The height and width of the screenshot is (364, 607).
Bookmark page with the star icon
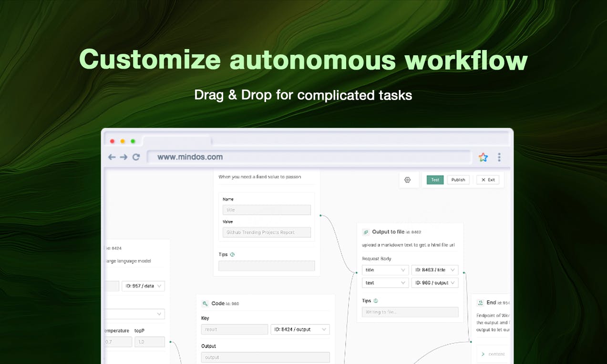(x=483, y=157)
